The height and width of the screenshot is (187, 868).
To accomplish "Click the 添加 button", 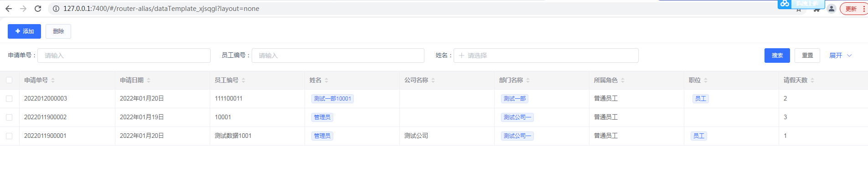I will click(24, 31).
